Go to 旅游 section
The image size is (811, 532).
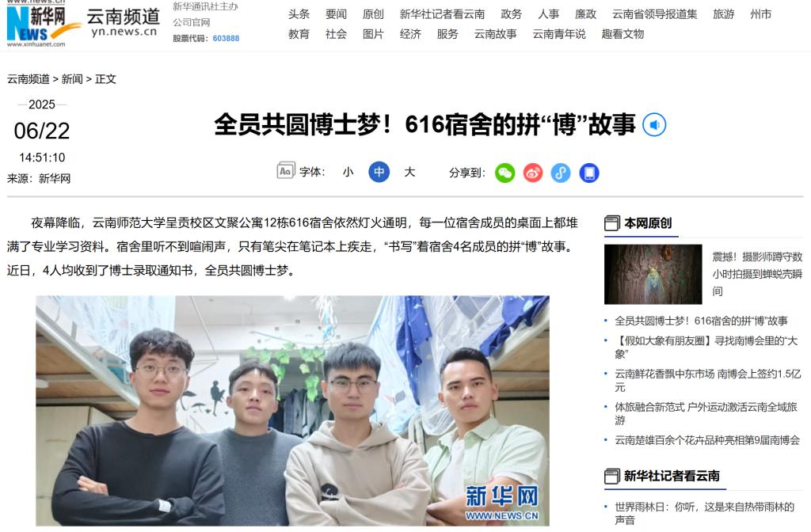(x=724, y=14)
